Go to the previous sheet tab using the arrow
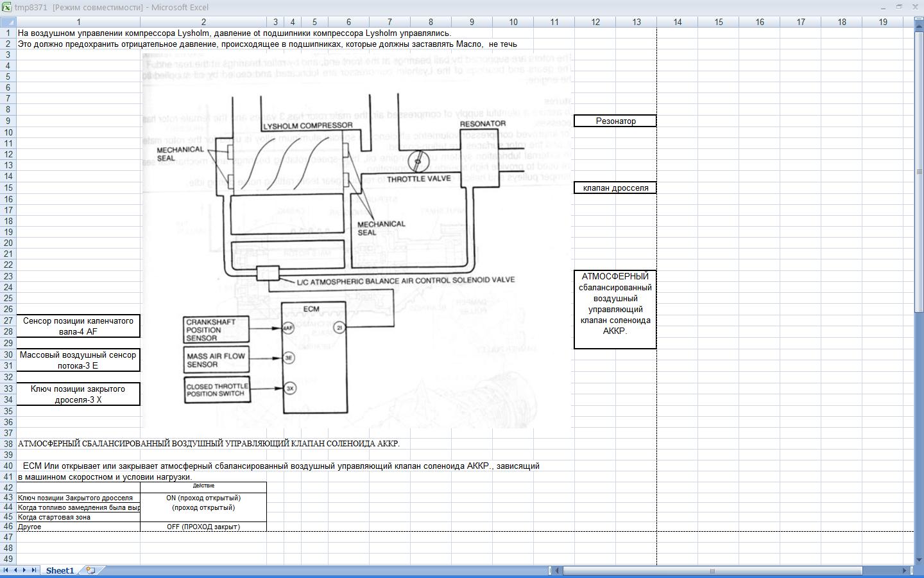 pyautogui.click(x=15, y=570)
